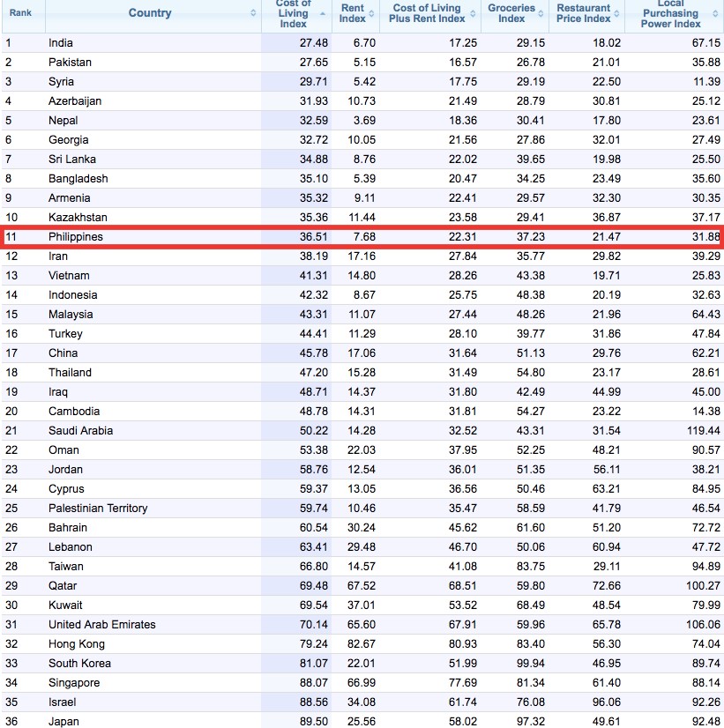Select the Palestinian Territory entry

click(x=98, y=509)
